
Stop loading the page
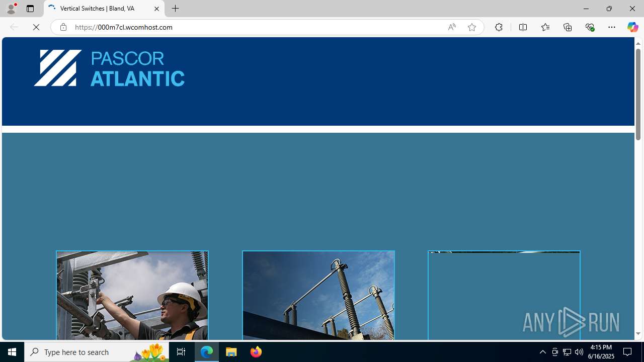[36, 27]
